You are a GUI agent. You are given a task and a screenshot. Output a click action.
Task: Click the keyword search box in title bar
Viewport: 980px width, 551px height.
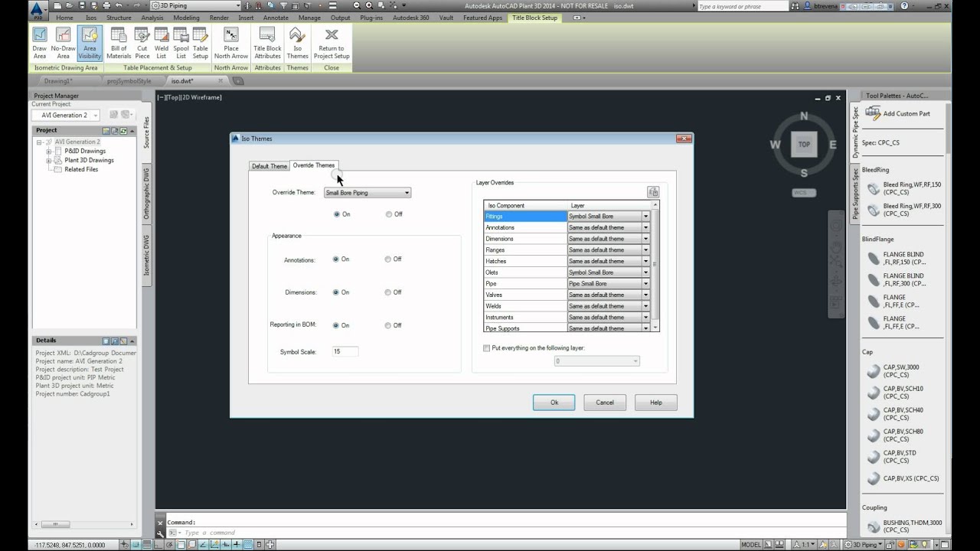[742, 6]
